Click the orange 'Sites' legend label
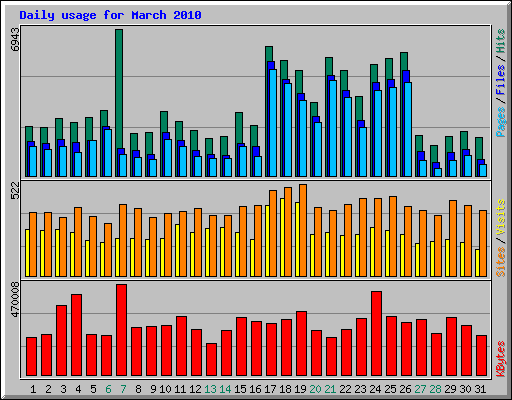This screenshot has height=400, width=512. pos(500,262)
